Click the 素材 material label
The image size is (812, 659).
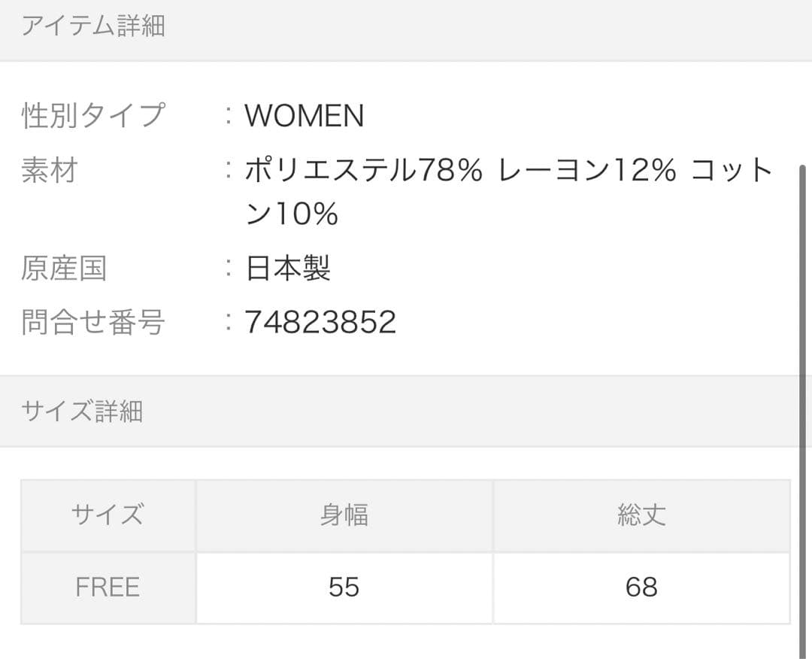(x=50, y=171)
